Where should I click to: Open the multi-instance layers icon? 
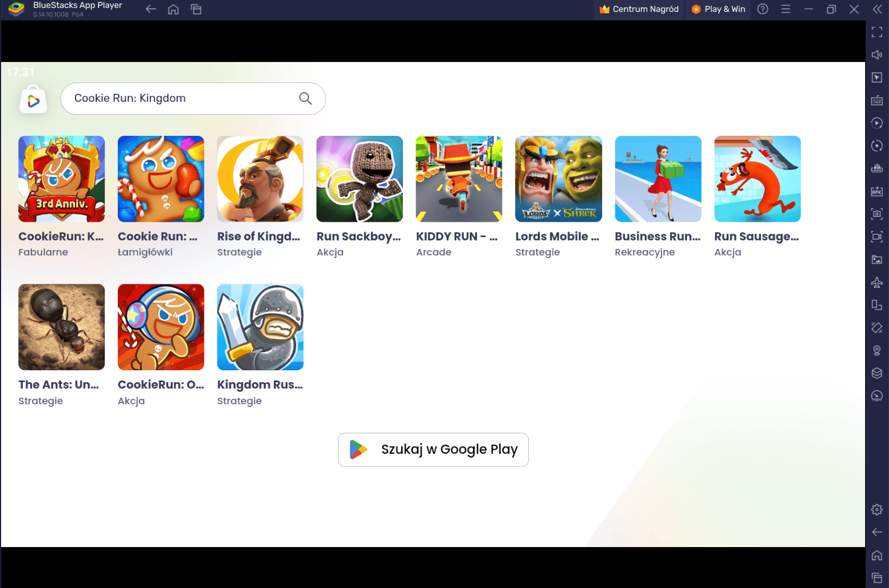877,373
